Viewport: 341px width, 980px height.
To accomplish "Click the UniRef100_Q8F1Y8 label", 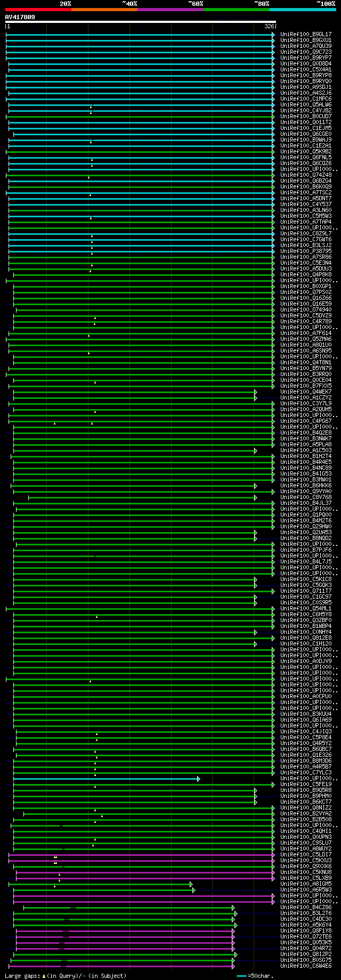I will click(306, 930).
